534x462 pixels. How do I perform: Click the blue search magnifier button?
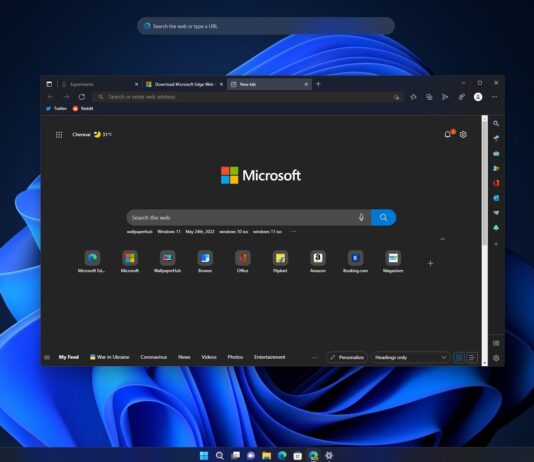click(383, 217)
